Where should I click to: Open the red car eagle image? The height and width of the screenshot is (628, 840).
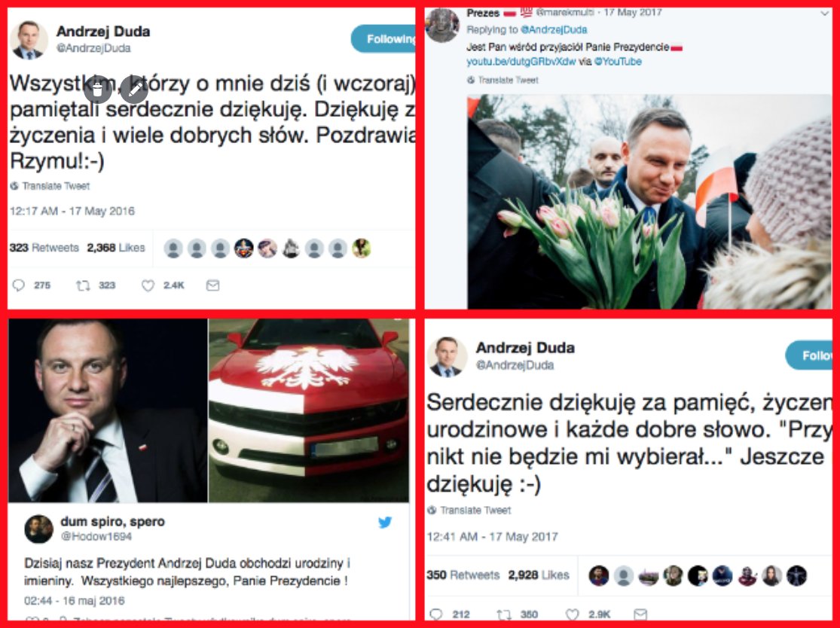coord(309,410)
